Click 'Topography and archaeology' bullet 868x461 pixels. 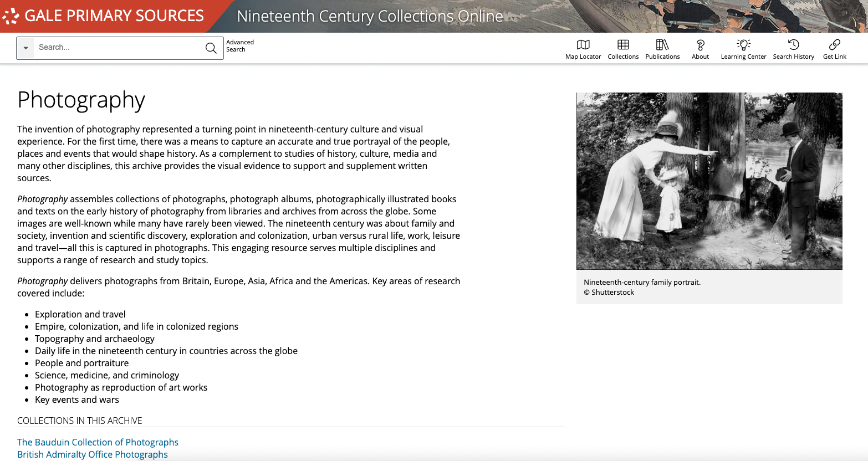tap(95, 339)
